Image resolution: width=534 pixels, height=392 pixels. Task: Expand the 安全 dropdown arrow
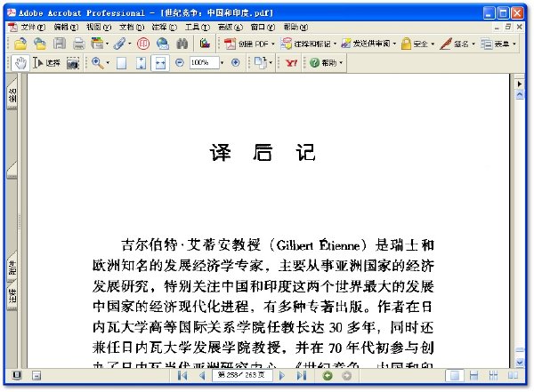(x=433, y=44)
